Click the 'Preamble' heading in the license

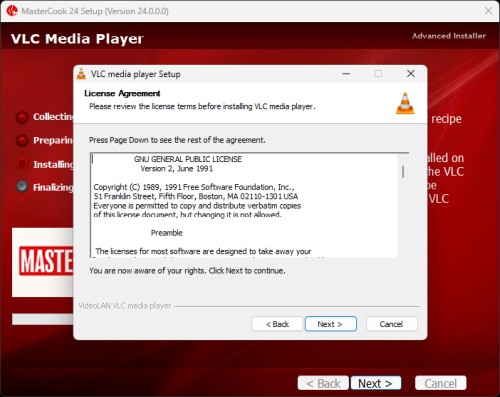167,233
